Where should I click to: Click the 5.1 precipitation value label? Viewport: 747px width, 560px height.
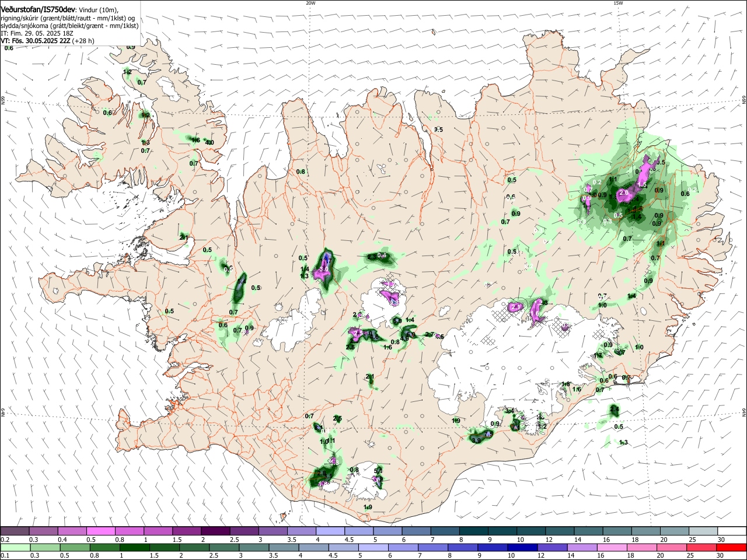378,471
